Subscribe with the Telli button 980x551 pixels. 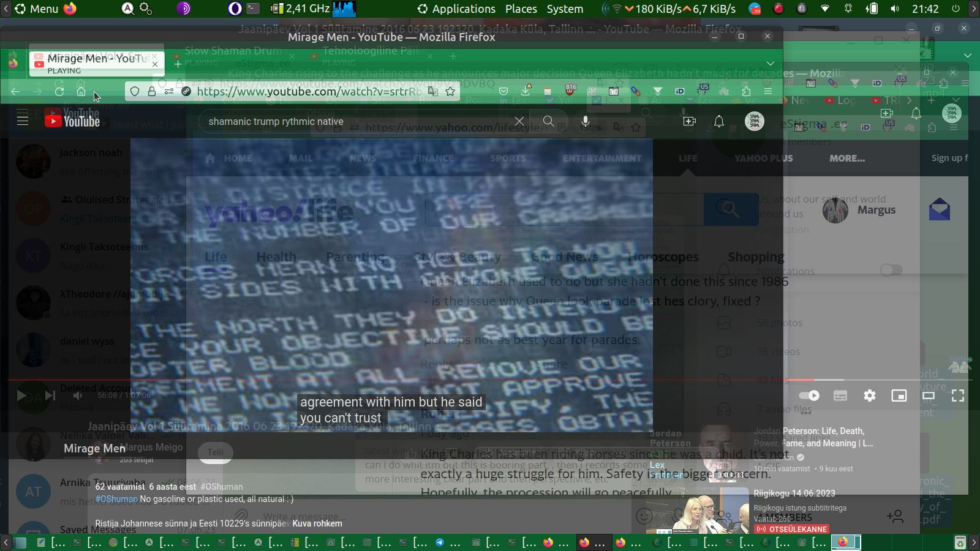(216, 452)
